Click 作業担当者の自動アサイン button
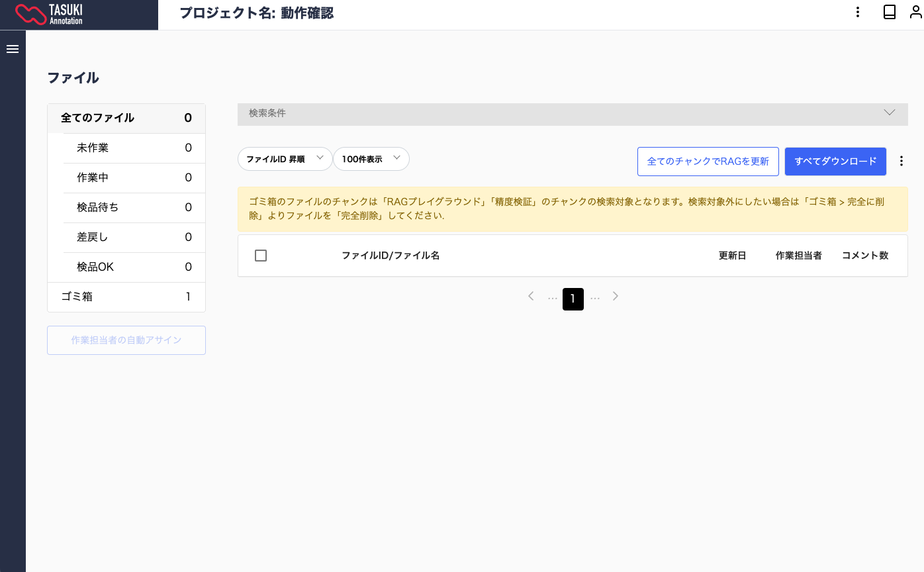Viewport: 924px width, 572px height. click(x=126, y=340)
